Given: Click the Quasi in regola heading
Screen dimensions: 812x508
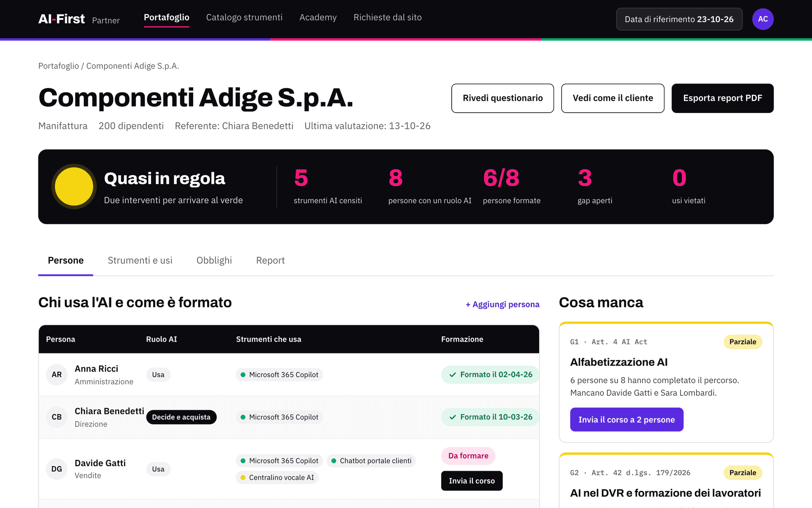Looking at the screenshot, I should coord(165,178).
